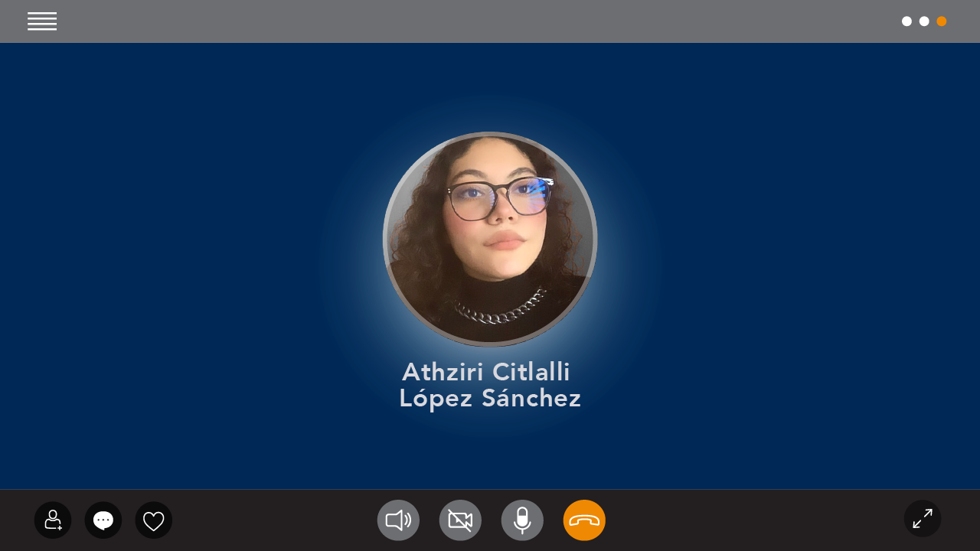980x551 pixels.
Task: Click the heart reaction icon
Action: [154, 520]
